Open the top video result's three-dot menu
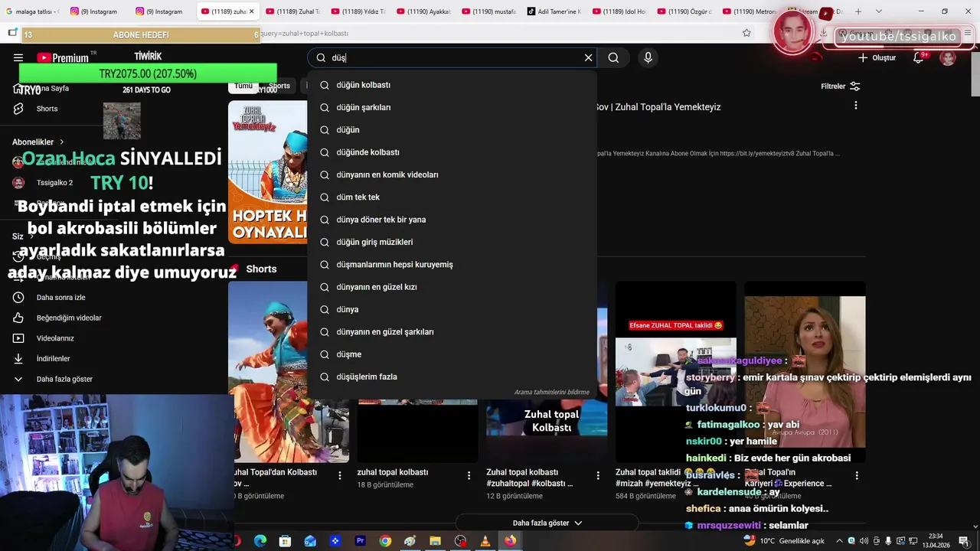 855,106
